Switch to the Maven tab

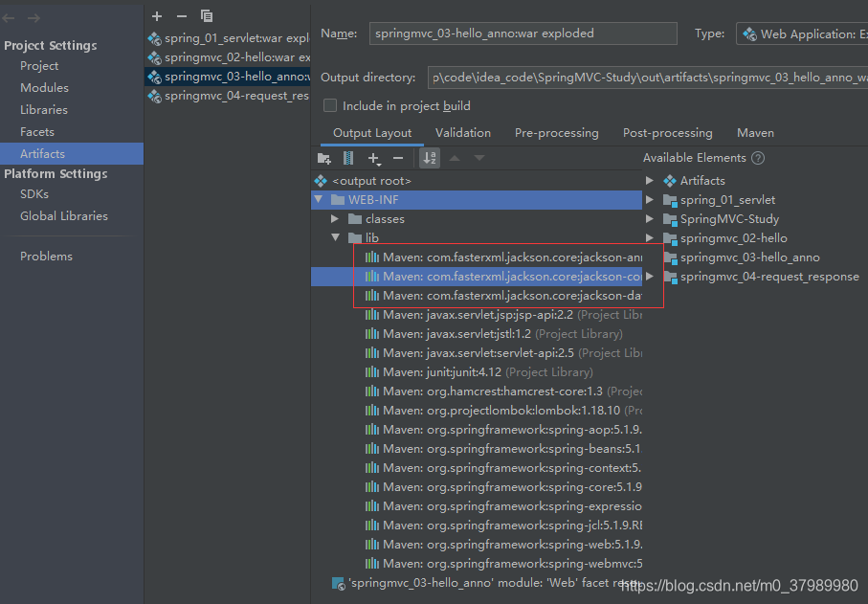755,133
